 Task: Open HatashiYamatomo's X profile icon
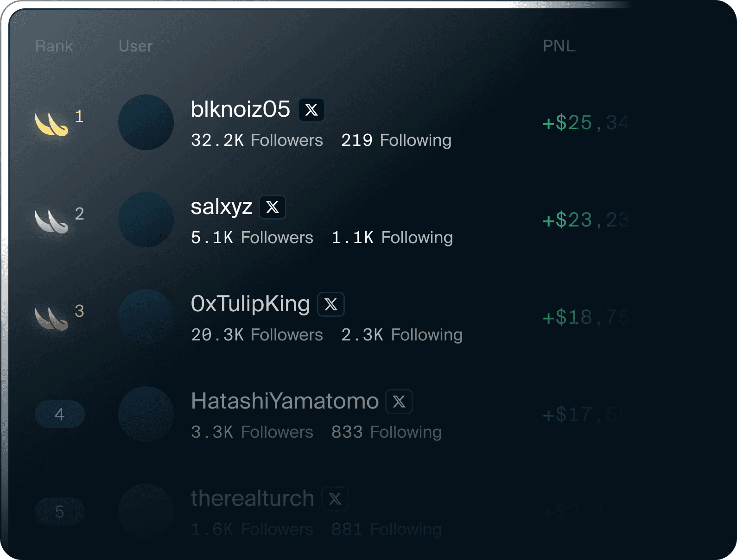point(399,402)
